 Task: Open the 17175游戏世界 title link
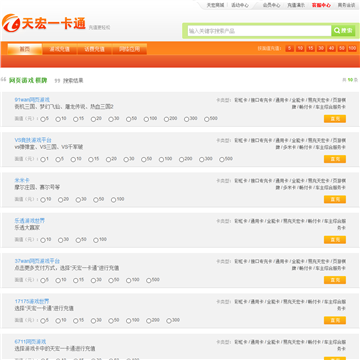pos(32,301)
